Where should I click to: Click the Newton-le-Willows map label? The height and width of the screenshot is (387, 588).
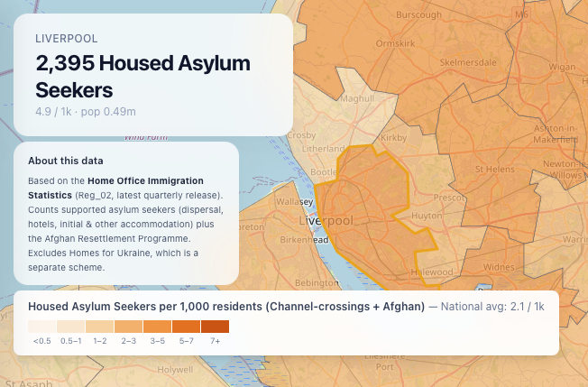[x=565, y=170]
